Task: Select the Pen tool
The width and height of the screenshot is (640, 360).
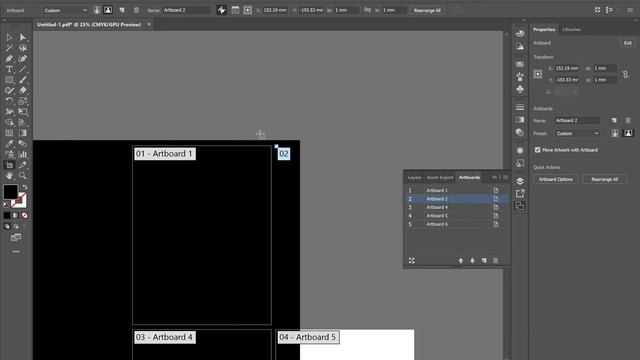Action: pyautogui.click(x=9, y=59)
